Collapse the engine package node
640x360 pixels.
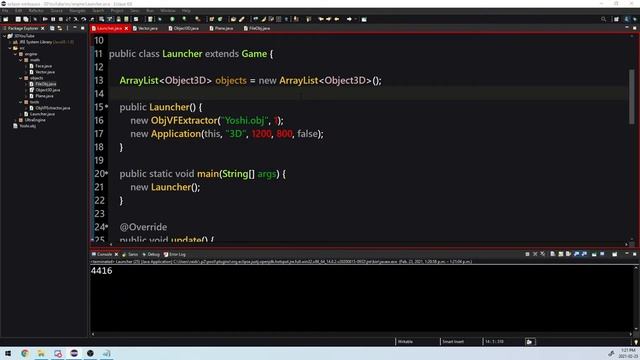[15, 54]
